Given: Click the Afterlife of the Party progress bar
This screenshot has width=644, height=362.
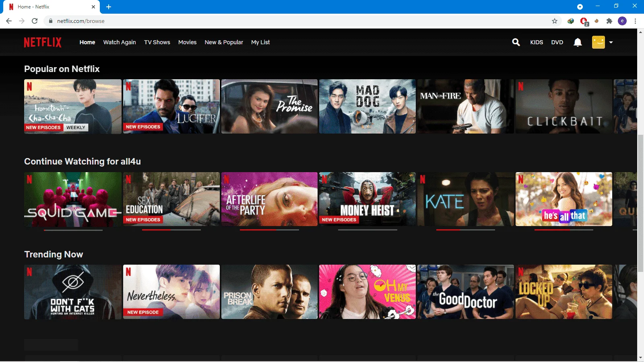Looking at the screenshot, I should [269, 230].
